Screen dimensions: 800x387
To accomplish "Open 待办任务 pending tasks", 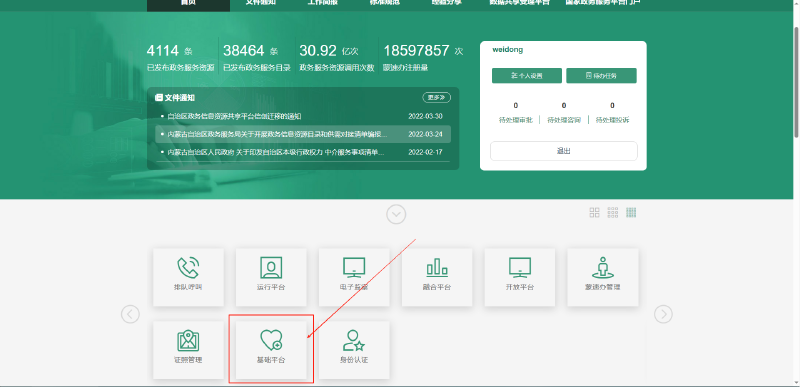I will (x=601, y=75).
